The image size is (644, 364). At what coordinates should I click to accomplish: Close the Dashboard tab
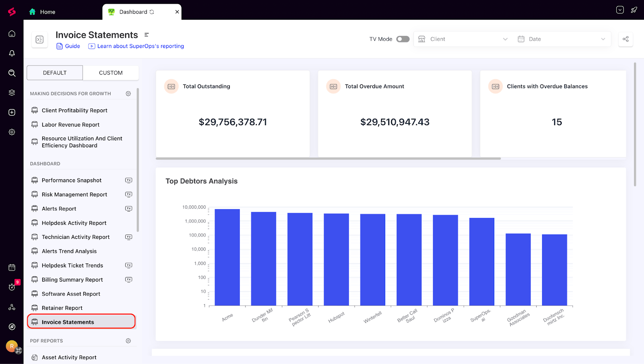pyautogui.click(x=177, y=12)
